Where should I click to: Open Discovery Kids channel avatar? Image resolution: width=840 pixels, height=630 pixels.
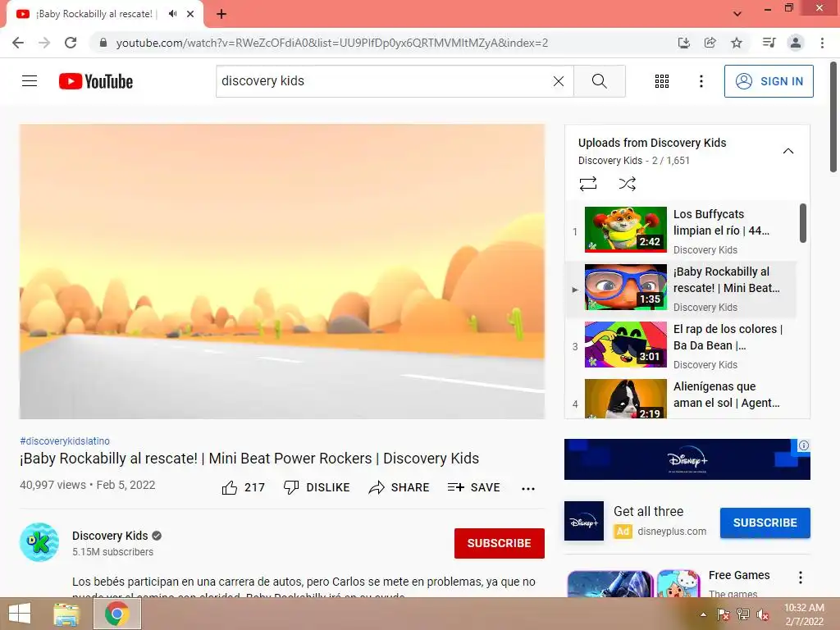39,542
